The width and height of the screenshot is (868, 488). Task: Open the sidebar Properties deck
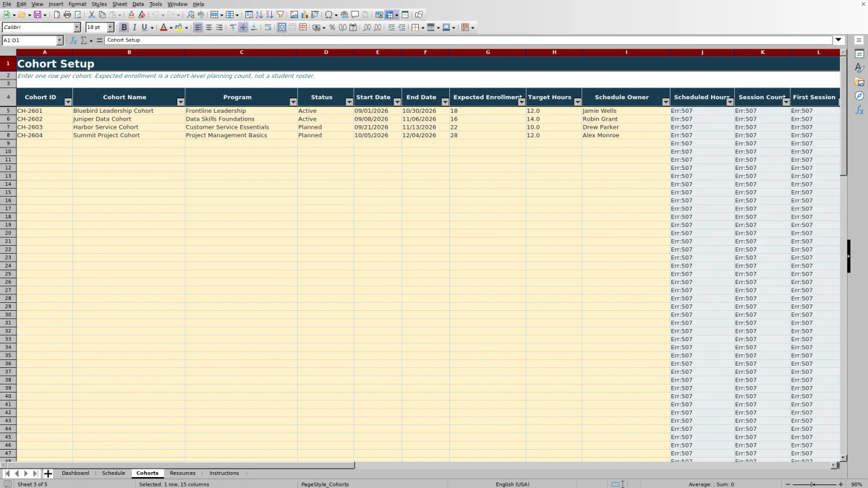click(x=859, y=54)
